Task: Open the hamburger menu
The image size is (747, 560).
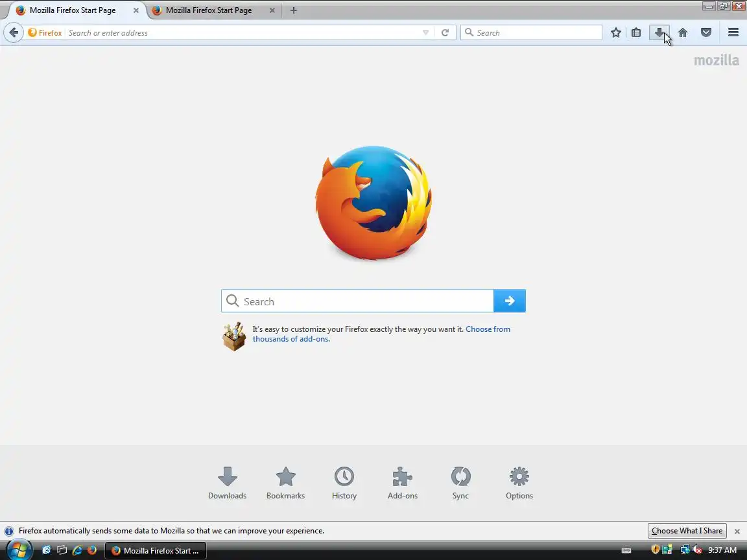Action: coord(733,32)
